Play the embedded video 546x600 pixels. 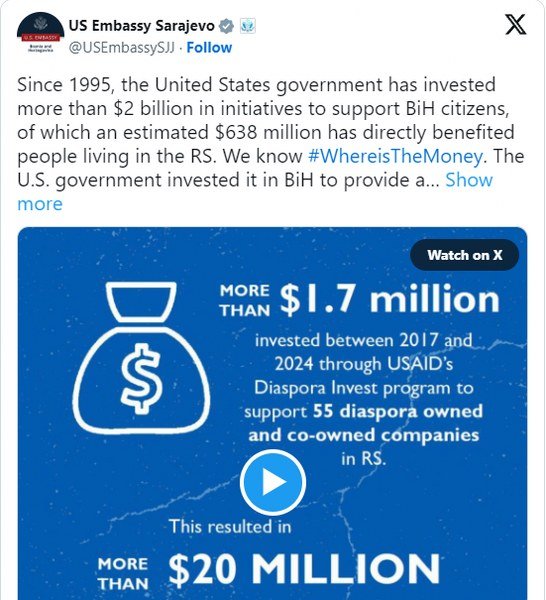[273, 482]
